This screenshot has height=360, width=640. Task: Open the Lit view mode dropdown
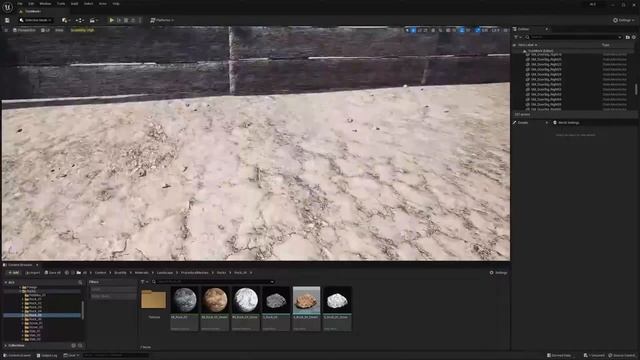45,30
